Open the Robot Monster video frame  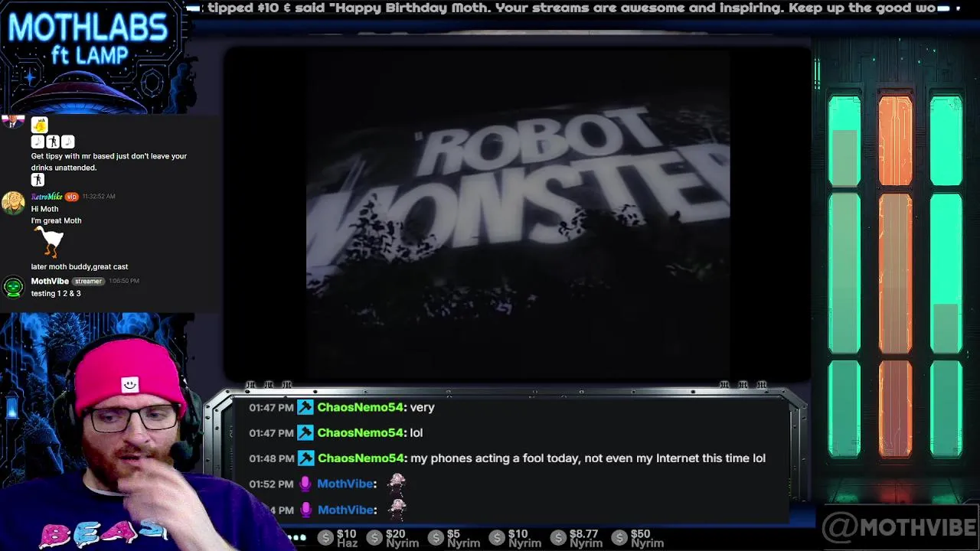518,214
